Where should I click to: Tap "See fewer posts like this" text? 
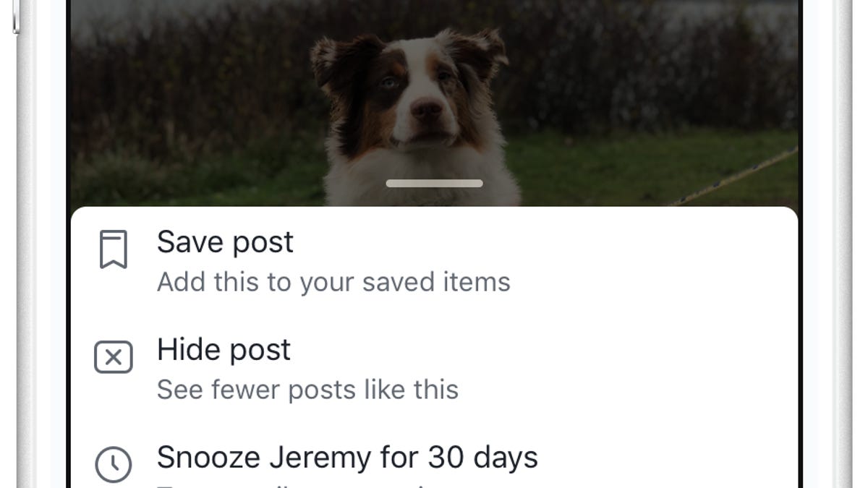point(307,390)
